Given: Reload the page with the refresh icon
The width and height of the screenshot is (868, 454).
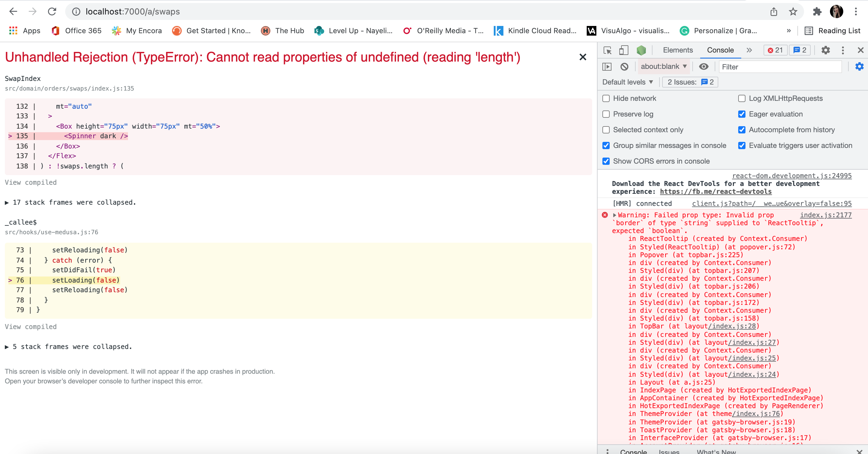Looking at the screenshot, I should [x=52, y=11].
